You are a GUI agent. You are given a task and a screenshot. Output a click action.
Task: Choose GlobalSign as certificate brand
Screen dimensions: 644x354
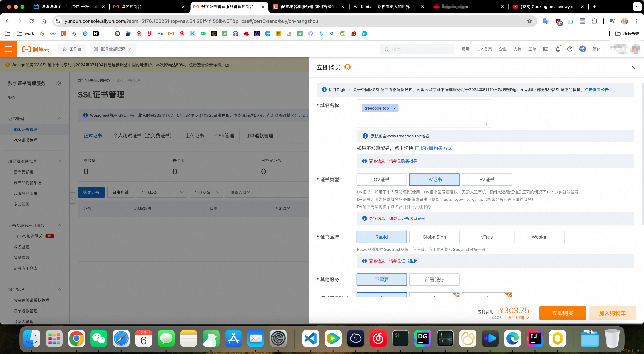point(434,237)
